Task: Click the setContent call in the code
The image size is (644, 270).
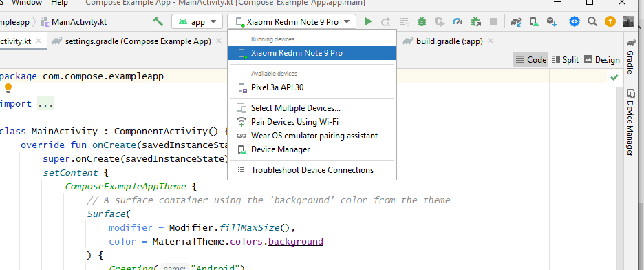Action: [71, 173]
